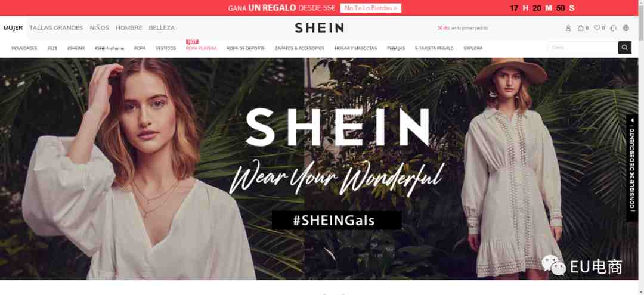Click the SHEIN logo in header
This screenshot has width=644, height=295.
coord(319,28)
